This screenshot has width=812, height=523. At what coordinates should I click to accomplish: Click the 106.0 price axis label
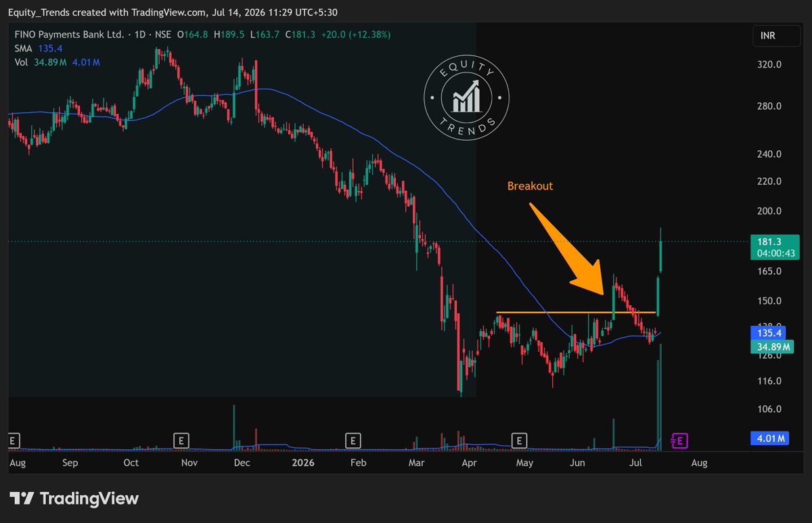pos(770,409)
